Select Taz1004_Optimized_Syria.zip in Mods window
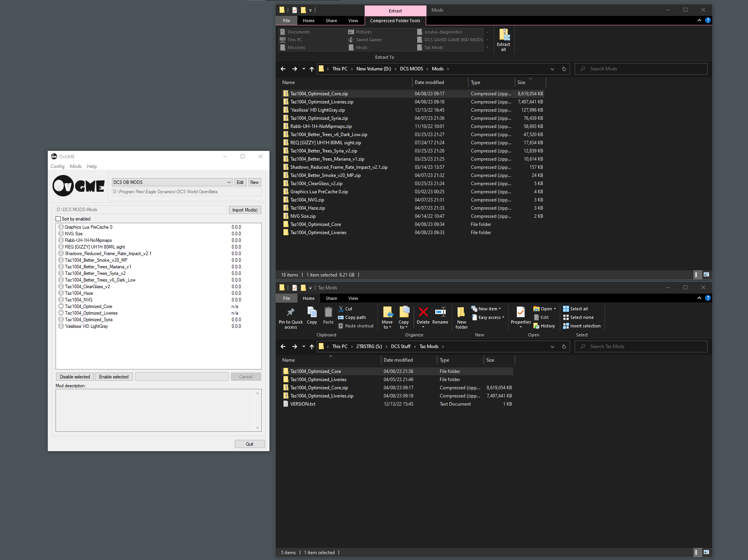Image resolution: width=748 pixels, height=560 pixels. tap(412, 118)
